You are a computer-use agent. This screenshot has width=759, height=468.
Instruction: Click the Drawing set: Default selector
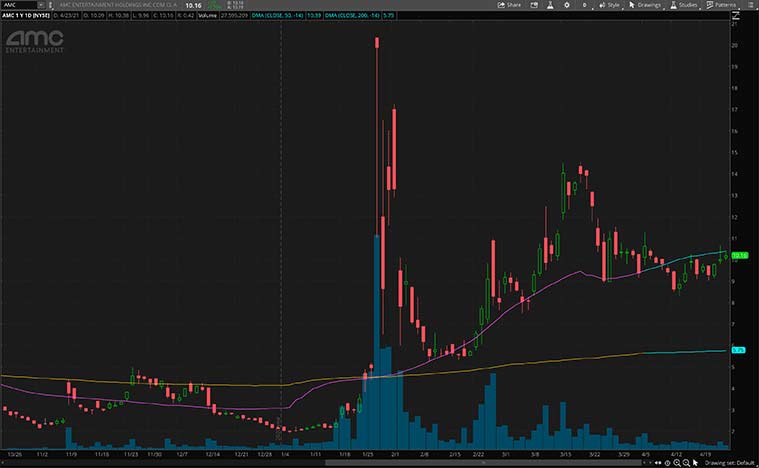click(727, 462)
